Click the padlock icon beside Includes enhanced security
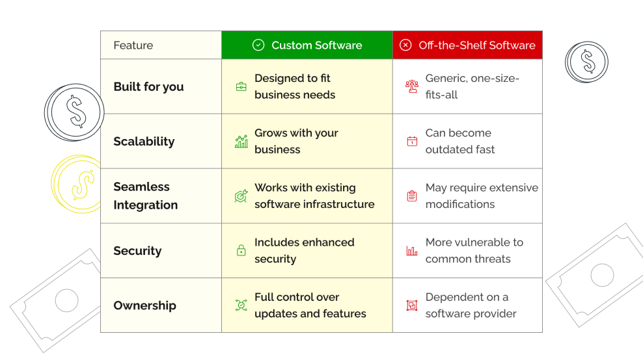 pyautogui.click(x=241, y=250)
